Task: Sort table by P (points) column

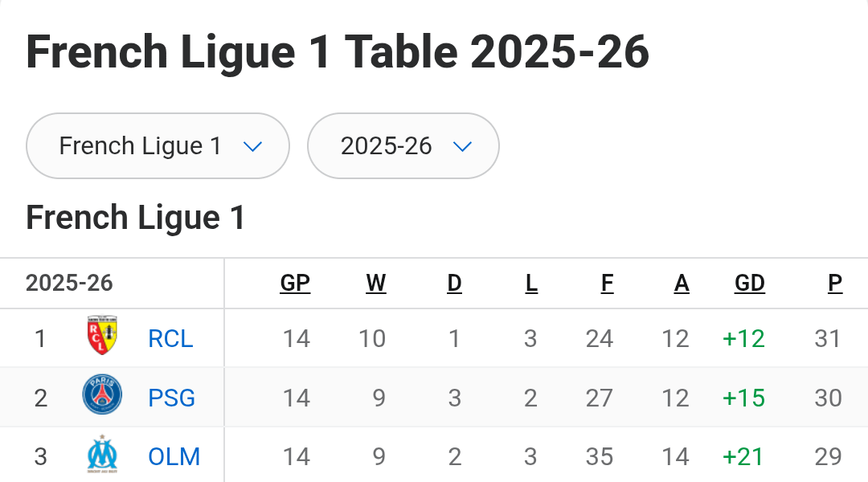Action: tap(835, 283)
